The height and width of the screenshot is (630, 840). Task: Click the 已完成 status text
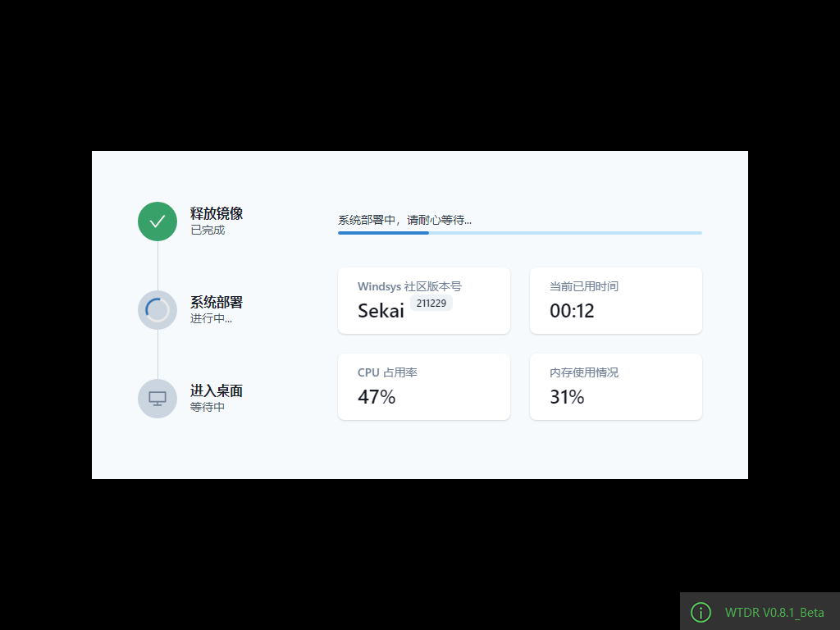pyautogui.click(x=208, y=231)
